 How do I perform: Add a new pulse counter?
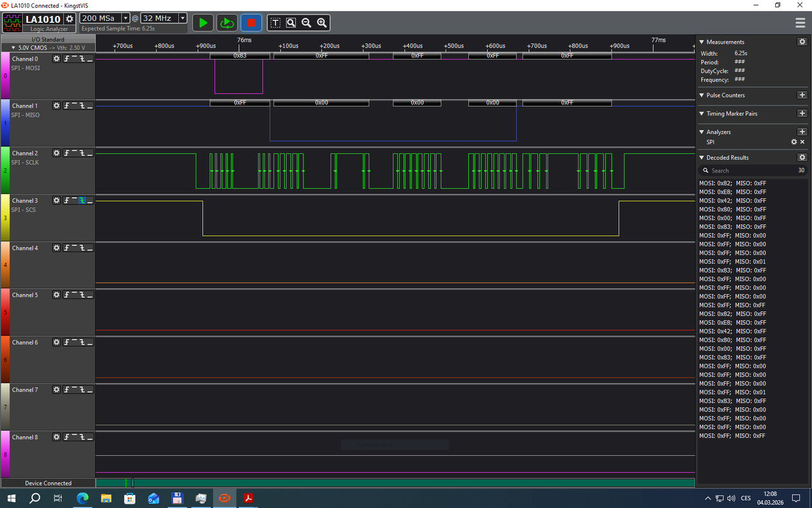(802, 95)
